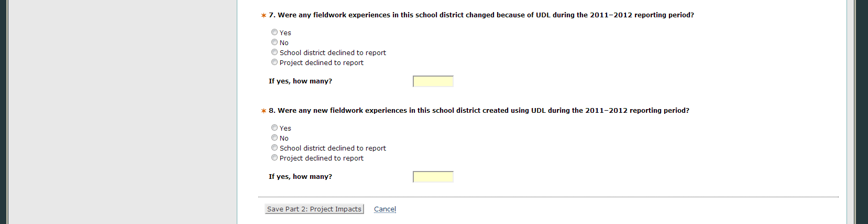Click 'If yes, how many?' label under question 7
Viewport: 868px width, 224px height.
pos(300,81)
